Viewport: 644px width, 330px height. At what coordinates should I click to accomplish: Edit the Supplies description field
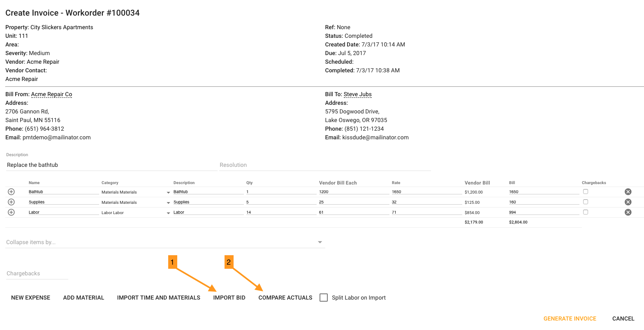[x=208, y=202]
